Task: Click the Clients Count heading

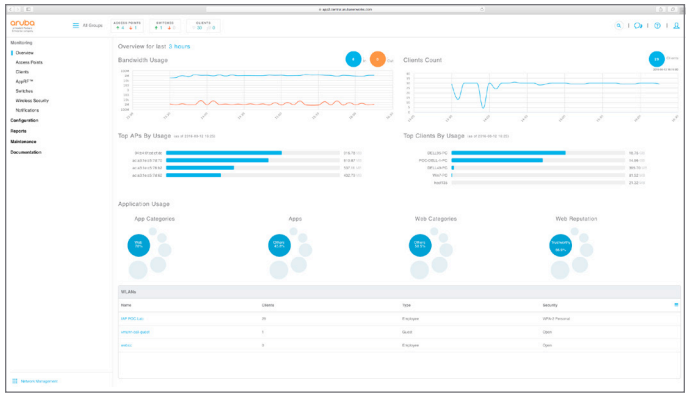Action: [x=422, y=60]
